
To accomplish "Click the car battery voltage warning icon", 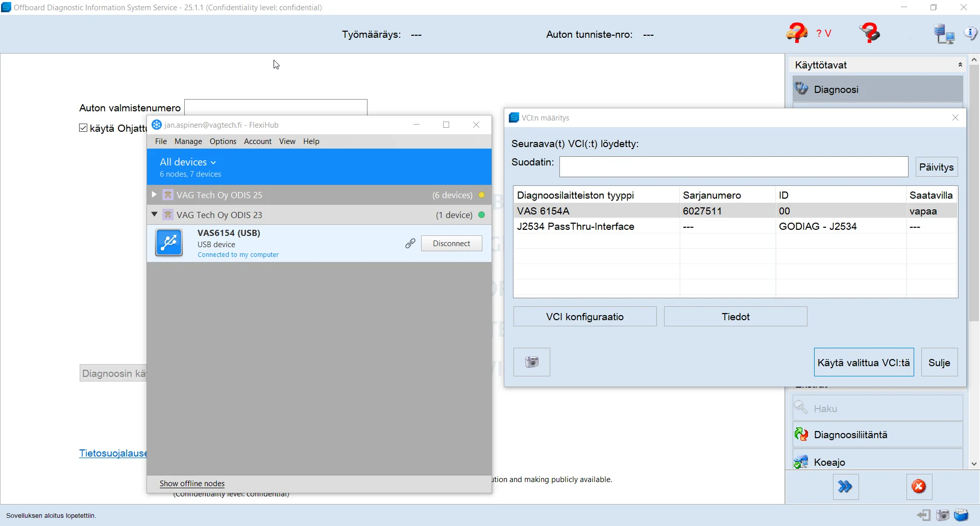I will [x=796, y=33].
